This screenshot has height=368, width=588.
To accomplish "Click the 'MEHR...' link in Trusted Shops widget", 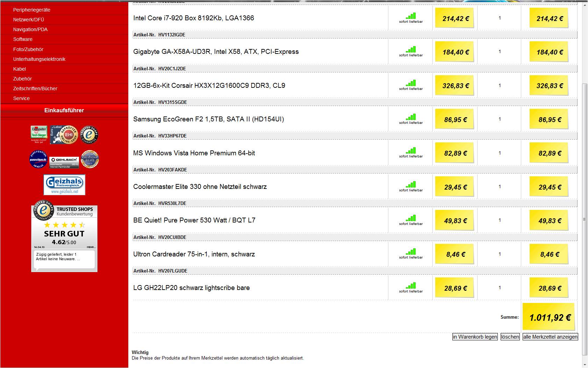I will pos(91,247).
